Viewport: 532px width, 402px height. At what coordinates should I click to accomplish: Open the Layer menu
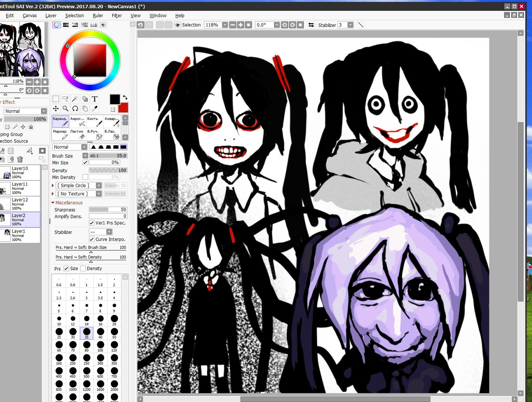click(x=51, y=15)
